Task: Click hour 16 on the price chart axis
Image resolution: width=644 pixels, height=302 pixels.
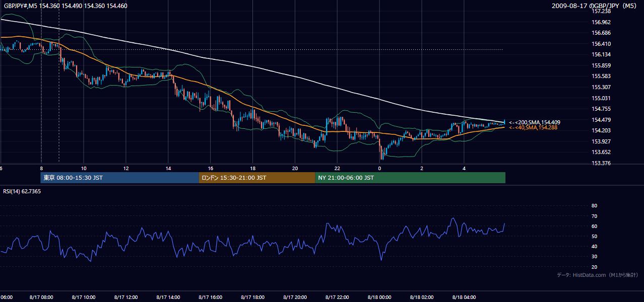Action: [x=211, y=169]
